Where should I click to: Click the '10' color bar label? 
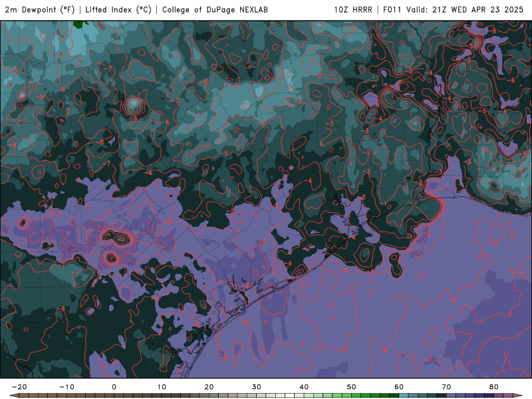pos(162,387)
